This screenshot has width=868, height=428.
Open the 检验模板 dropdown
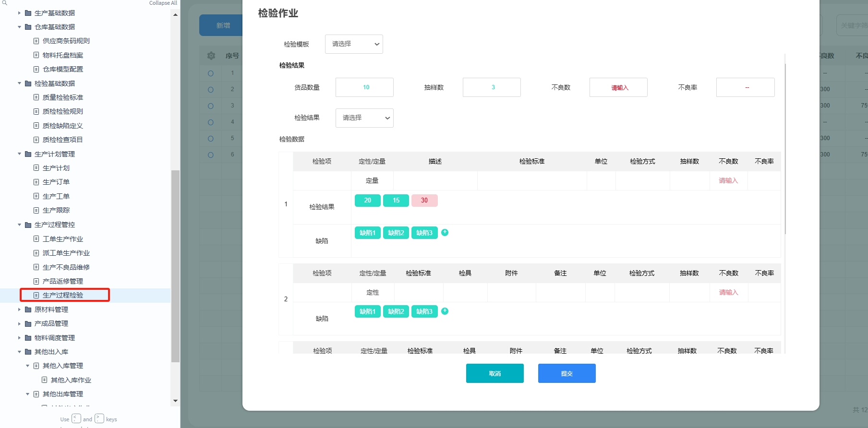coord(354,44)
